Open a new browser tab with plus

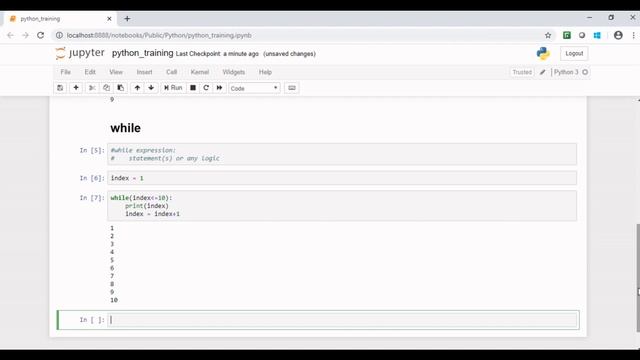pyautogui.click(x=127, y=19)
